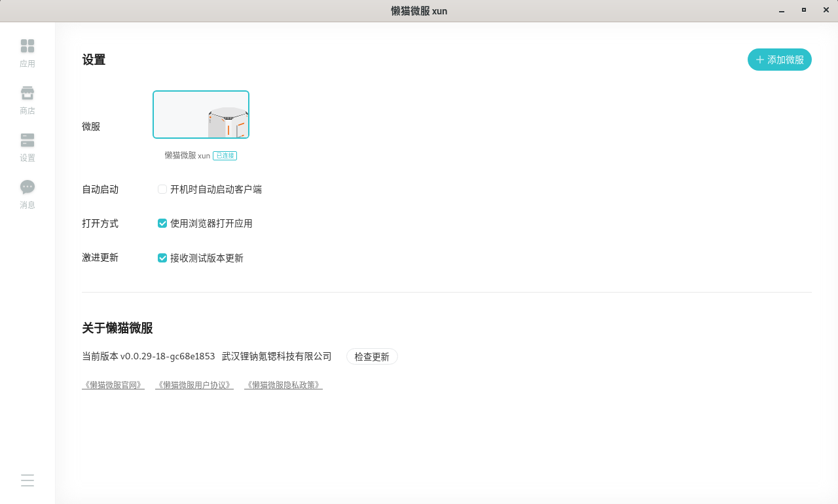Click the 懒猫微服 xun caption under thumbnail
Viewport: 838px width, 504px height.
[187, 156]
